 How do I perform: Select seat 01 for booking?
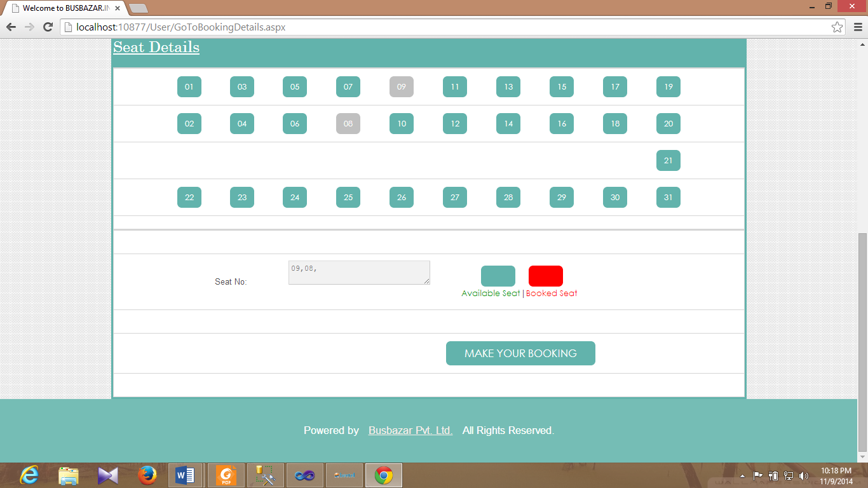pyautogui.click(x=189, y=86)
